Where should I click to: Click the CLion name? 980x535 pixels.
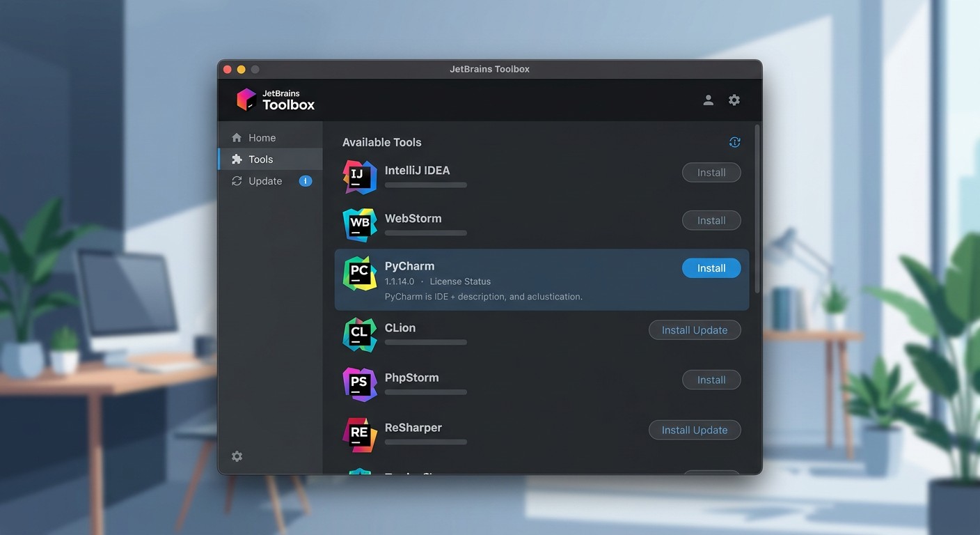click(400, 328)
